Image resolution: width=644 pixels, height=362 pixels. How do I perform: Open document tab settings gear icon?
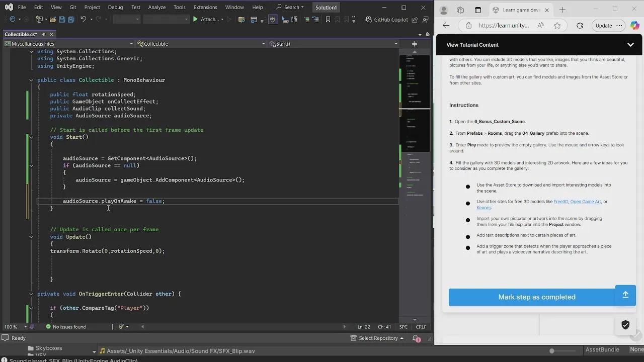pos(427,34)
